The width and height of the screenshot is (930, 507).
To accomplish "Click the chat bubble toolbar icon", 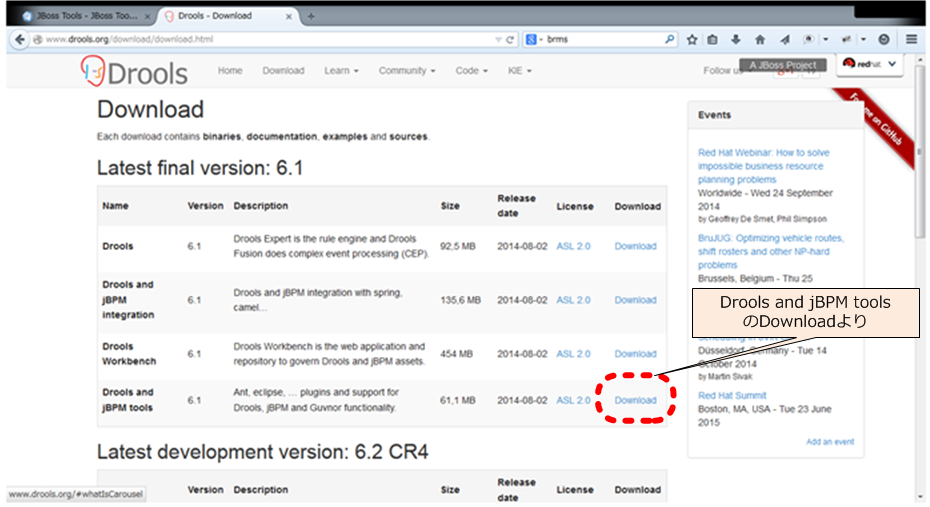I will pyautogui.click(x=808, y=40).
